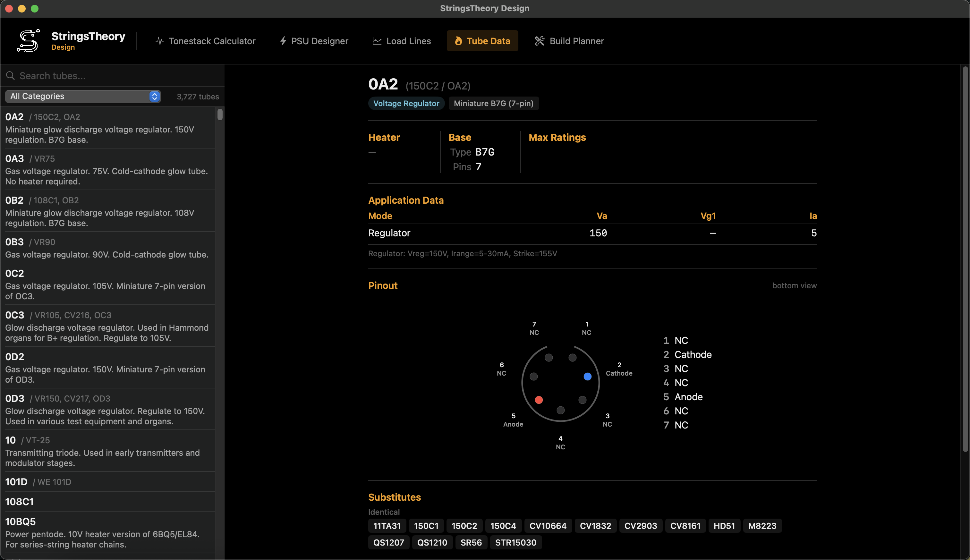Click the search magnifying glass icon
The image size is (970, 560).
point(10,75)
